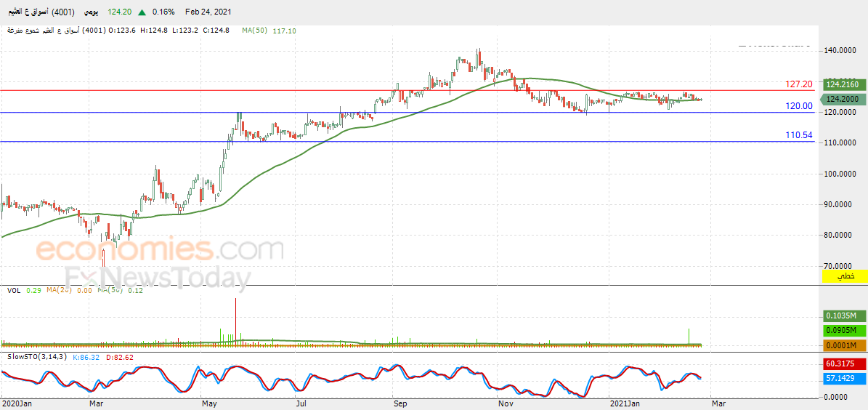This screenshot has height=410, width=868.
Task: Click the last price 124.20 in header
Action: (x=121, y=12)
